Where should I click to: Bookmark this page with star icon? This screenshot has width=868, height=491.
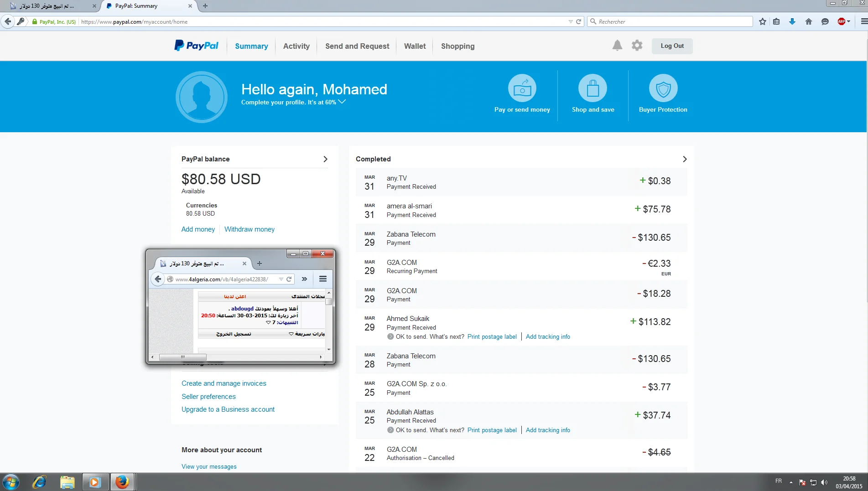(x=762, y=21)
